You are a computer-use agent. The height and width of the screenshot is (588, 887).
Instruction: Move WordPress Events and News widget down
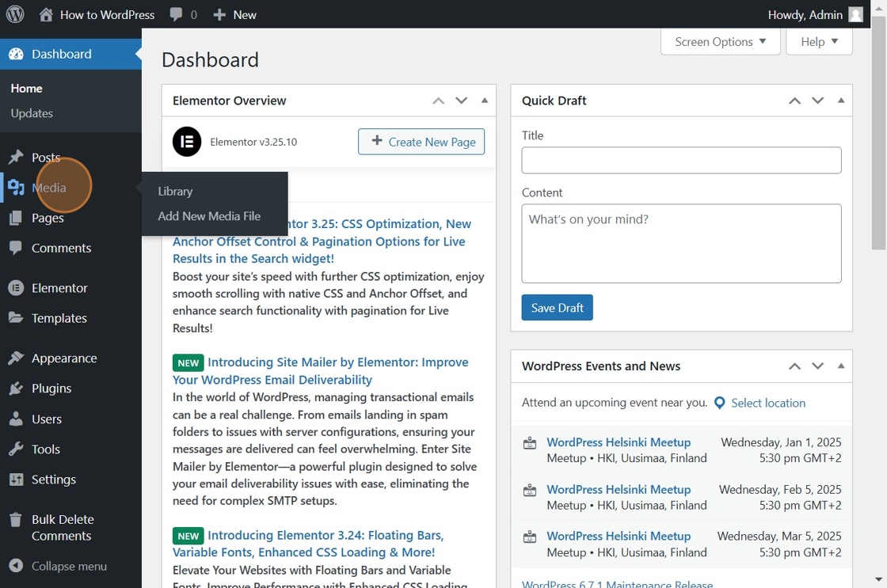818,366
